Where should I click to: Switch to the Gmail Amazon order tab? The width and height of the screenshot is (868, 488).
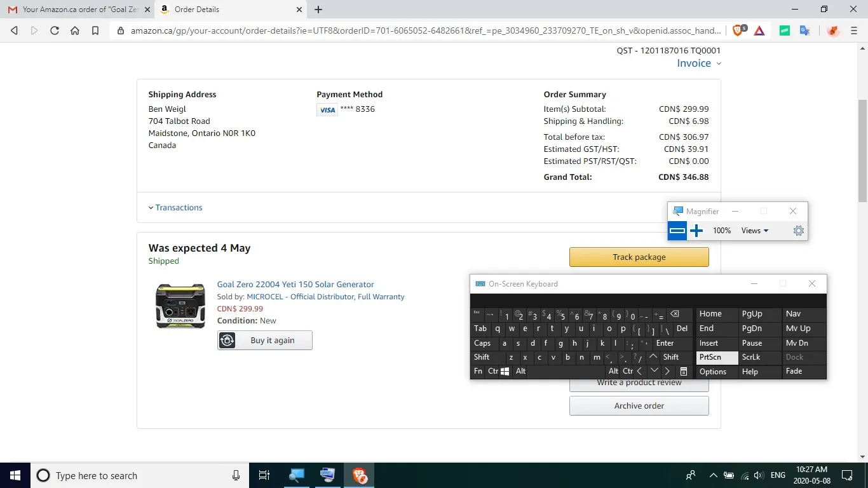pyautogui.click(x=78, y=10)
